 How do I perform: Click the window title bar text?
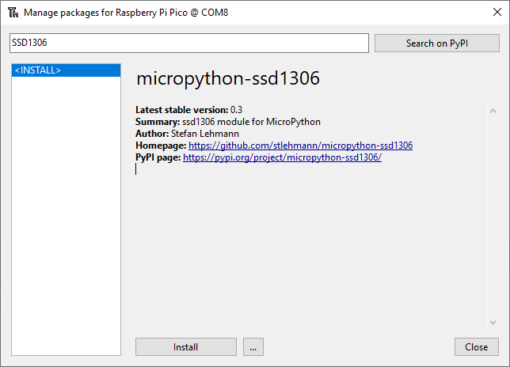pyautogui.click(x=126, y=13)
